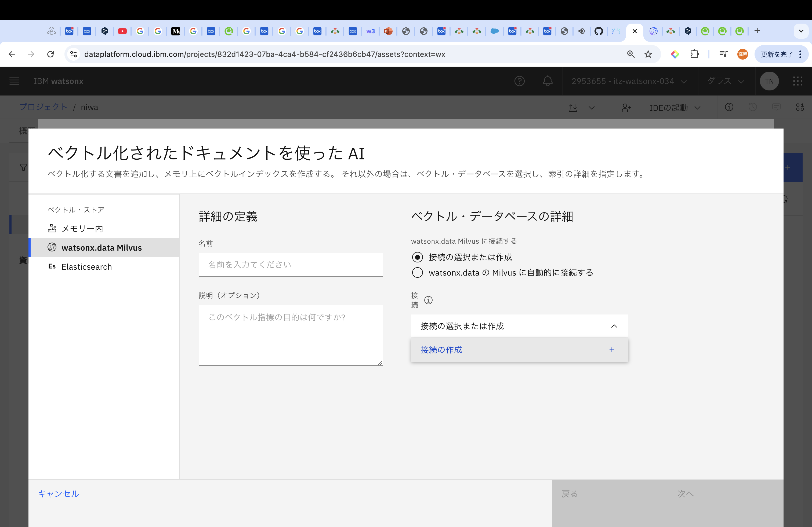Image resolution: width=812 pixels, height=527 pixels.
Task: Click 接続の作成 option in list
Action: pos(441,350)
